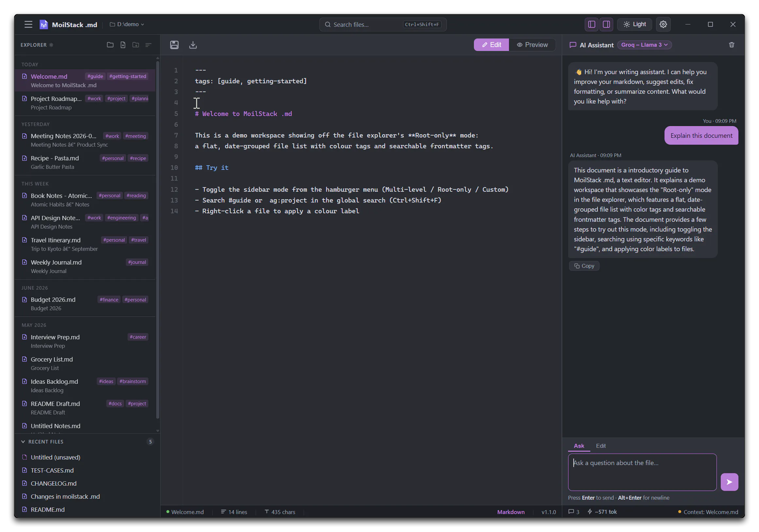Select the Ask tab in AI panel

tap(579, 446)
